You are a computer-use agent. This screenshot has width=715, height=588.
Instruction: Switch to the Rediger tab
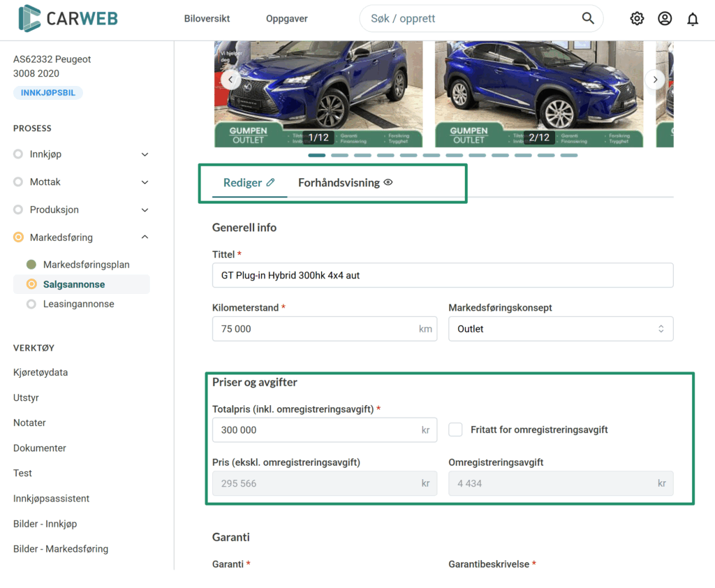[249, 183]
